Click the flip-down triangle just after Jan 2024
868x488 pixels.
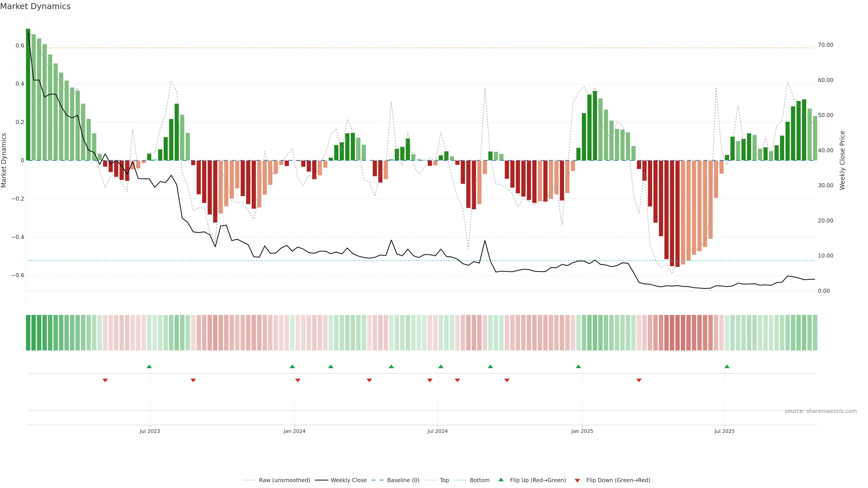coord(297,380)
